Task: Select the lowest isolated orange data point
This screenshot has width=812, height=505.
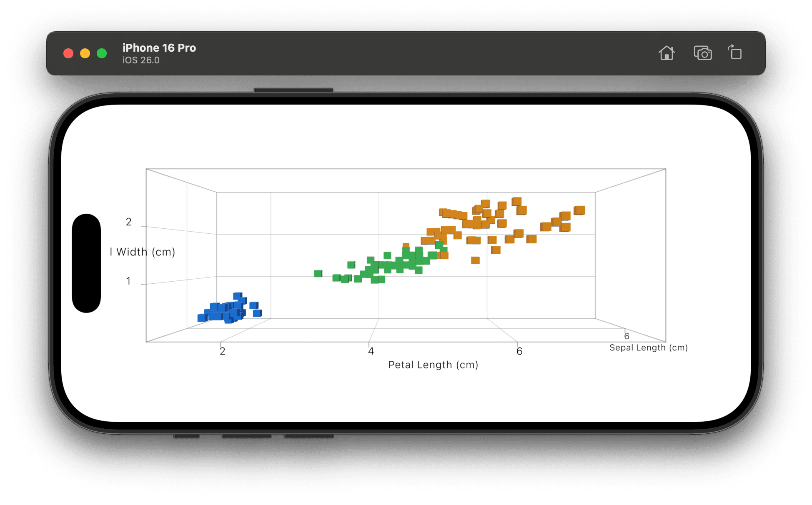Action: click(475, 260)
